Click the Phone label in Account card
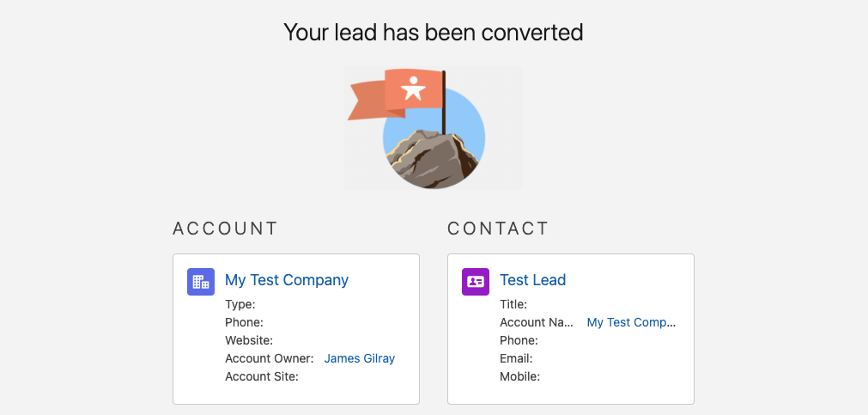The width and height of the screenshot is (868, 415). 244,322
